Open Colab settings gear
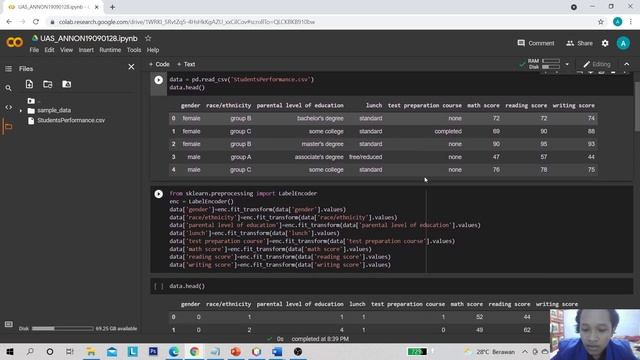Viewport: 640px width, 360px height. (x=605, y=43)
